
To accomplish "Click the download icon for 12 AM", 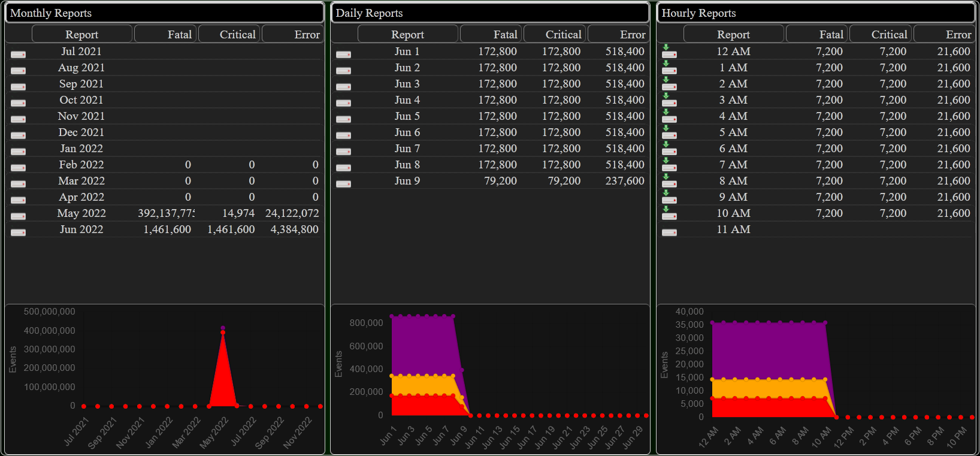I will click(x=669, y=52).
